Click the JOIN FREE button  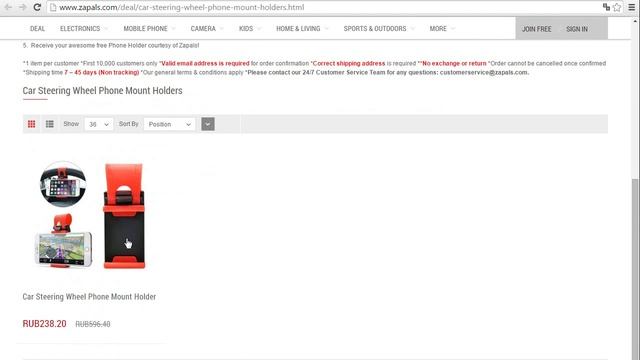click(x=536, y=29)
